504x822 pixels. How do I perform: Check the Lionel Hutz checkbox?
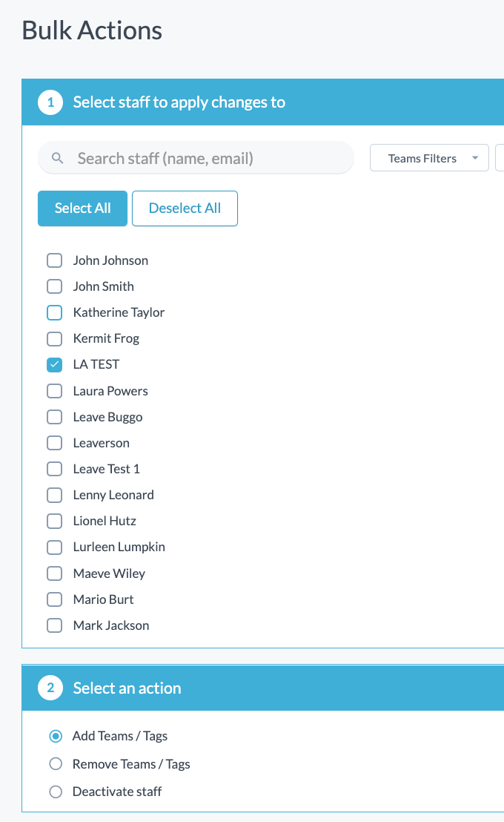55,521
